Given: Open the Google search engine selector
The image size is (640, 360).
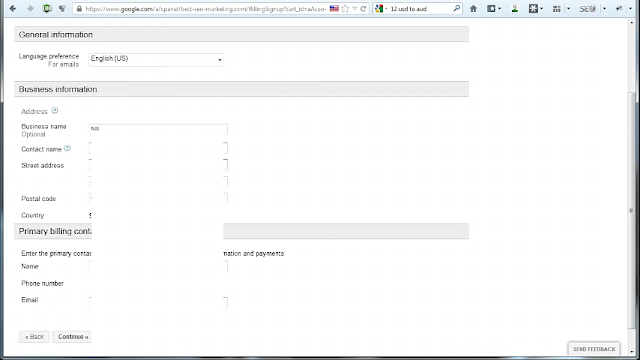Looking at the screenshot, I should [x=381, y=9].
